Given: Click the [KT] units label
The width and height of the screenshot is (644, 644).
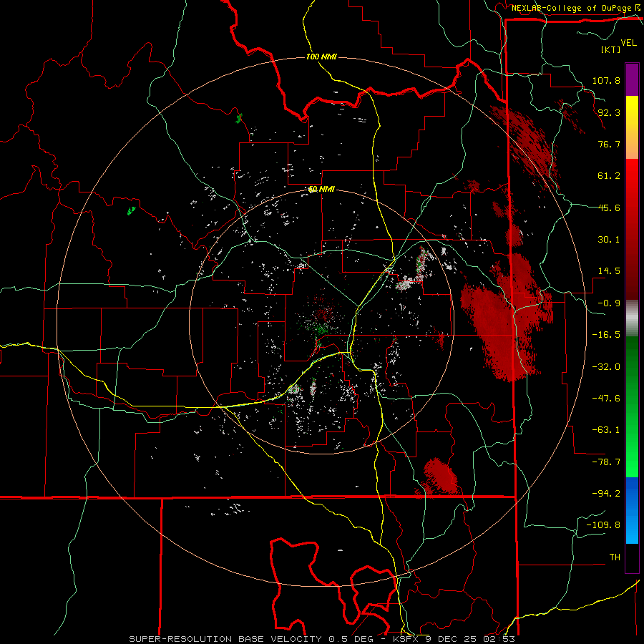Looking at the screenshot, I should (610, 49).
